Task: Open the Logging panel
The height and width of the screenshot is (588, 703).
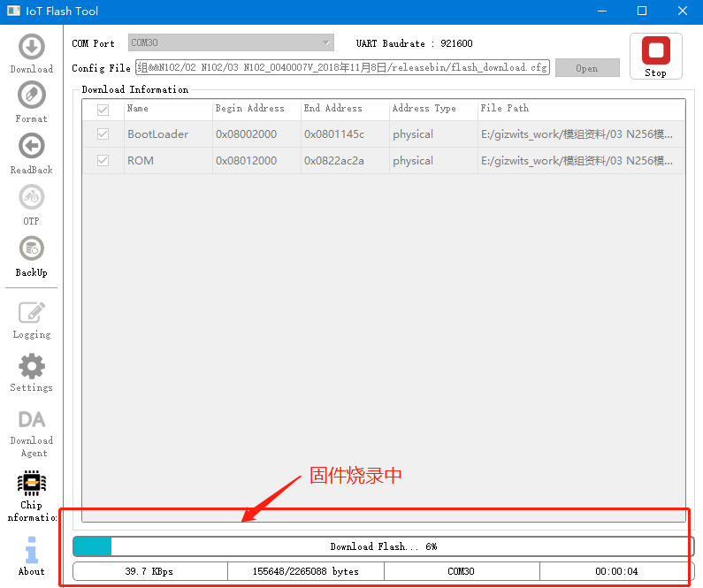Action: 31,319
